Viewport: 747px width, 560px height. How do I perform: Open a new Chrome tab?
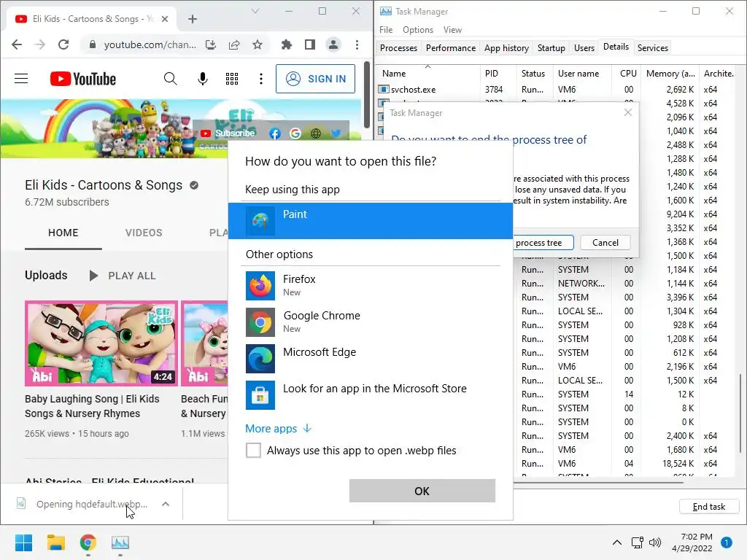point(193,19)
